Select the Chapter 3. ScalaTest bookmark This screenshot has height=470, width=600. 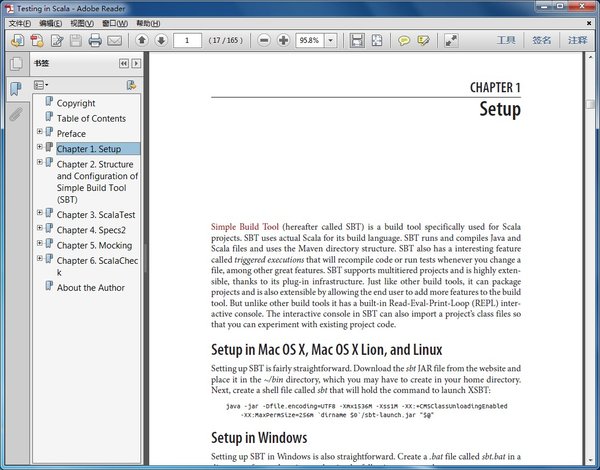[96, 215]
